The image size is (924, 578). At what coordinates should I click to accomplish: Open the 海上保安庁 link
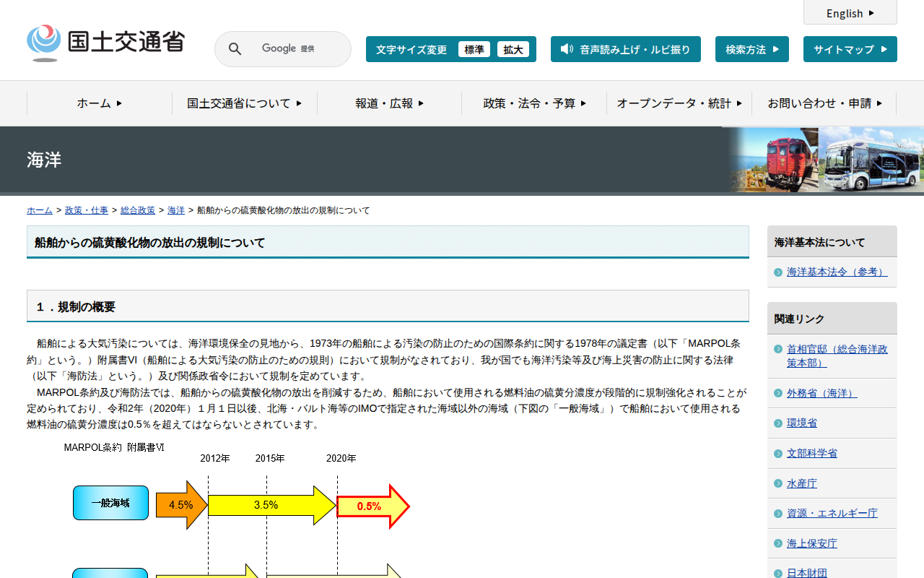click(x=812, y=543)
